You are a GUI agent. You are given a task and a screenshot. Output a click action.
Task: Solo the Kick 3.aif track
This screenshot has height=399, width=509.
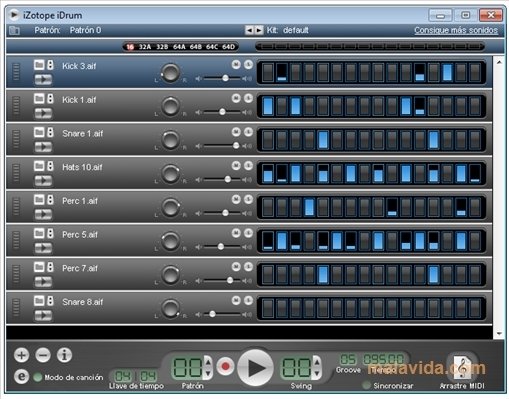pos(248,65)
